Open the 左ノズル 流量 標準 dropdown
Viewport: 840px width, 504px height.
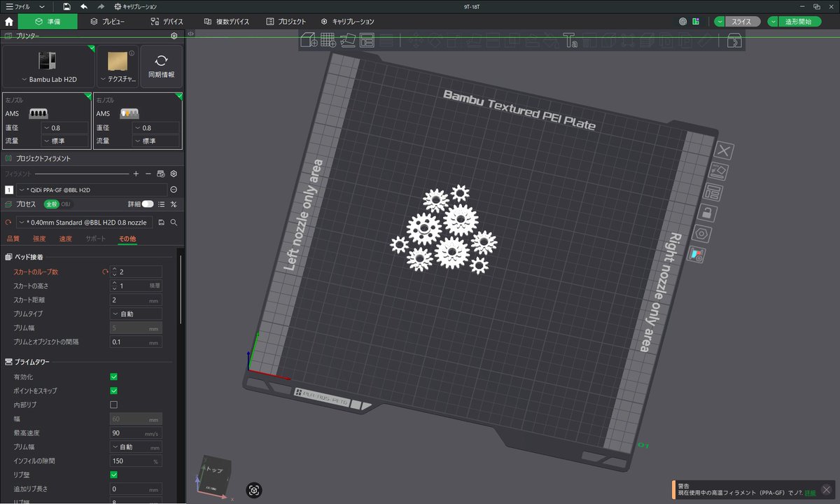pos(64,141)
